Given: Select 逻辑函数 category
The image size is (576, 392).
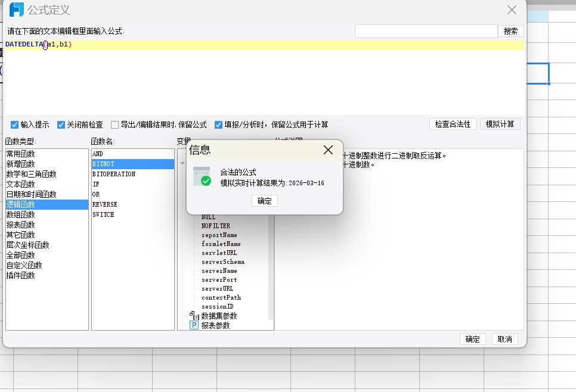Looking at the screenshot, I should pos(47,204).
